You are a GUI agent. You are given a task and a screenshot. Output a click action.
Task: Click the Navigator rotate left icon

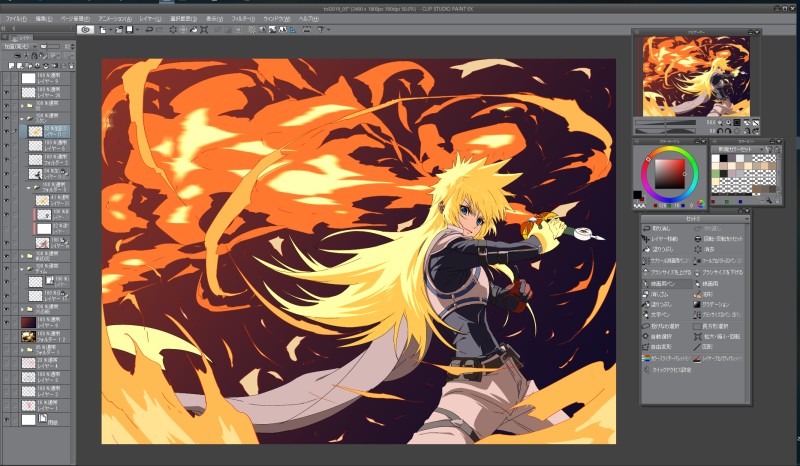tap(720, 131)
